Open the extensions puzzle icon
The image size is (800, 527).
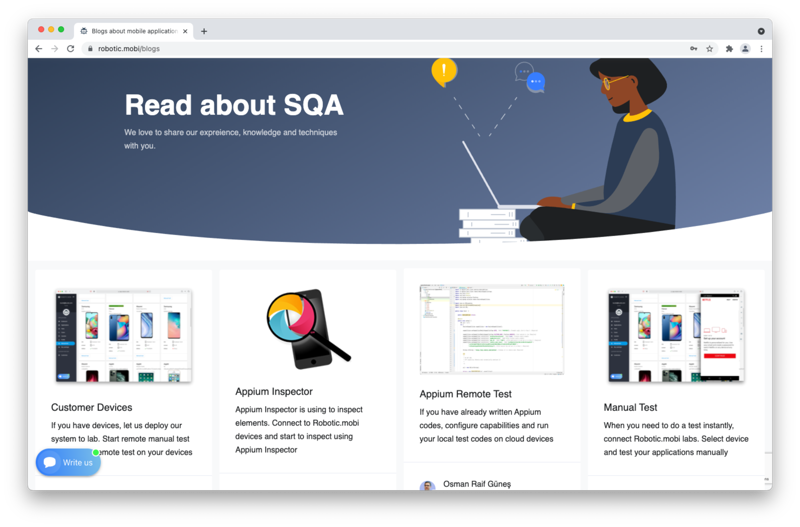pyautogui.click(x=729, y=48)
